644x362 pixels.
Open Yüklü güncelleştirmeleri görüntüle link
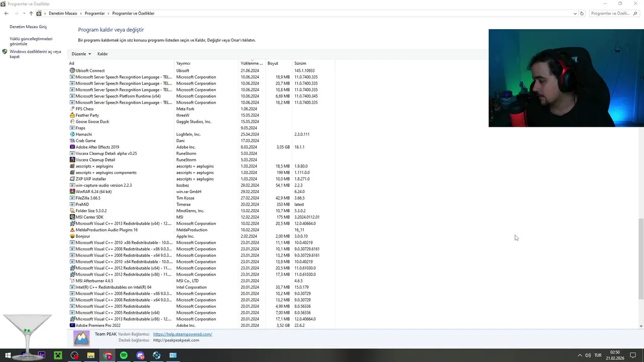point(31,41)
